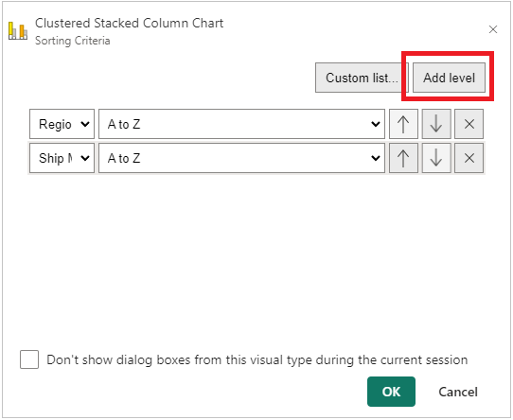Confirm sorting with the OK button
Viewport: 513px width, 420px height.
[391, 392]
